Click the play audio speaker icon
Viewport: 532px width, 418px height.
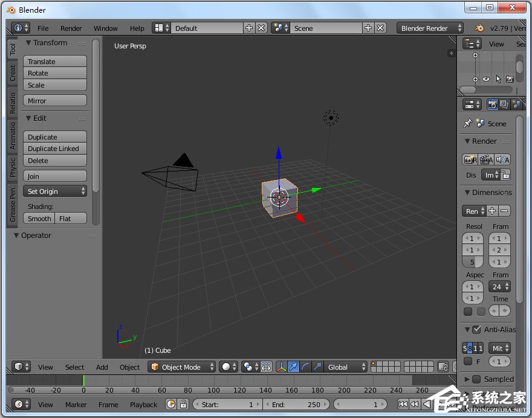[x=502, y=159]
